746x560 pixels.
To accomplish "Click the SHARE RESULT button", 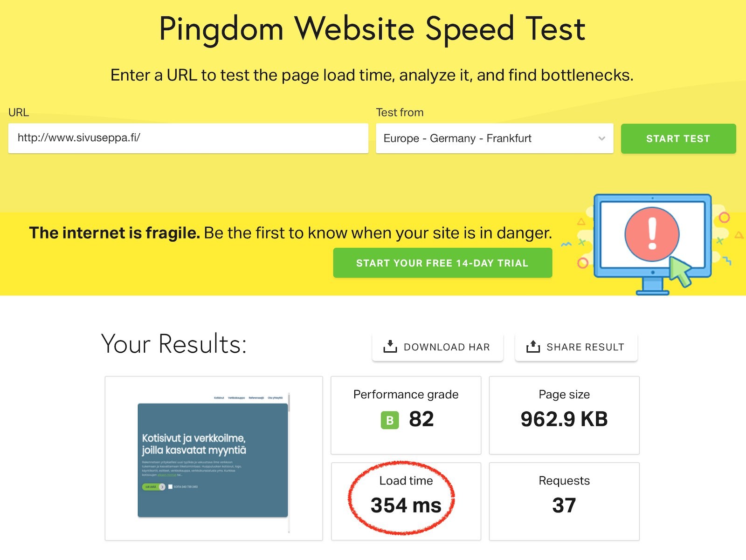I will click(576, 347).
